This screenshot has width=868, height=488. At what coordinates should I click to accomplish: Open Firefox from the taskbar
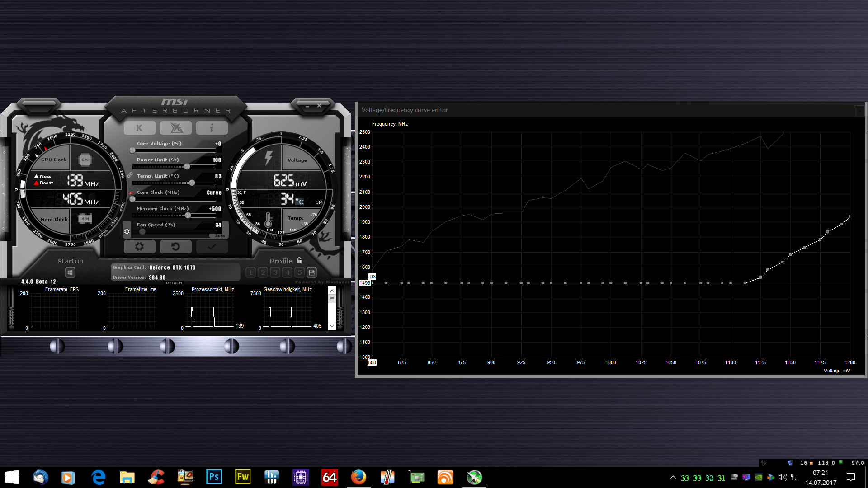(358, 477)
